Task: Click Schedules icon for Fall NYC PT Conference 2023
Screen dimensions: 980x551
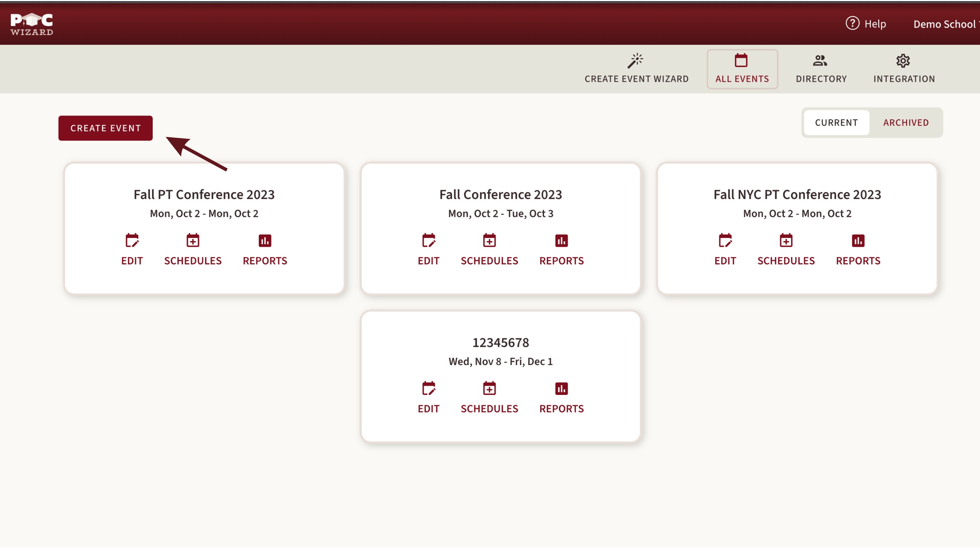Action: point(786,241)
